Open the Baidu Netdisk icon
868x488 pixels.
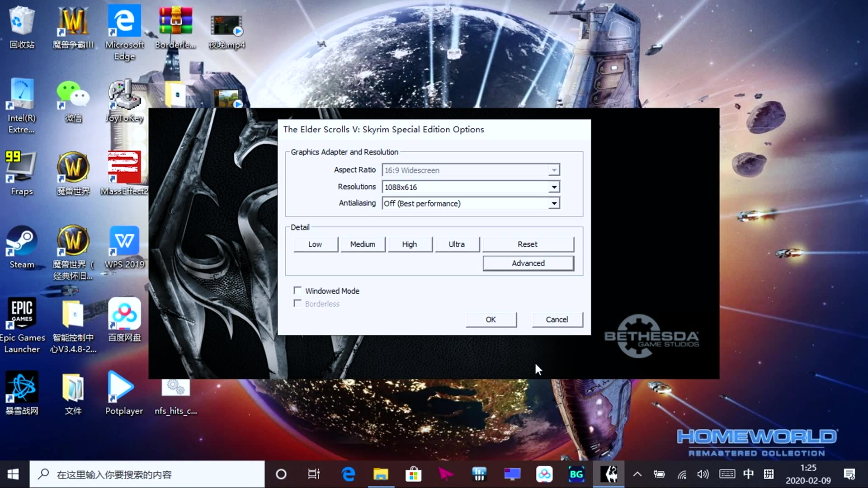click(124, 314)
